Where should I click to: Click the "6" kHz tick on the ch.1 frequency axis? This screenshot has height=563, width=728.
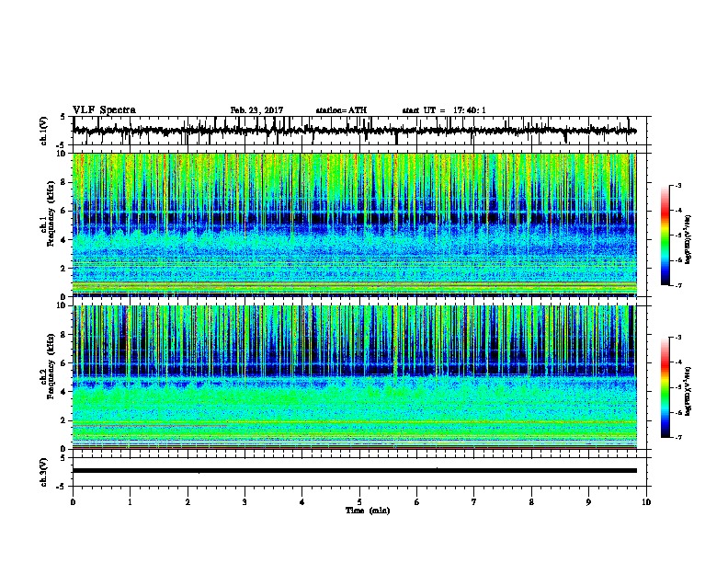[x=64, y=211]
